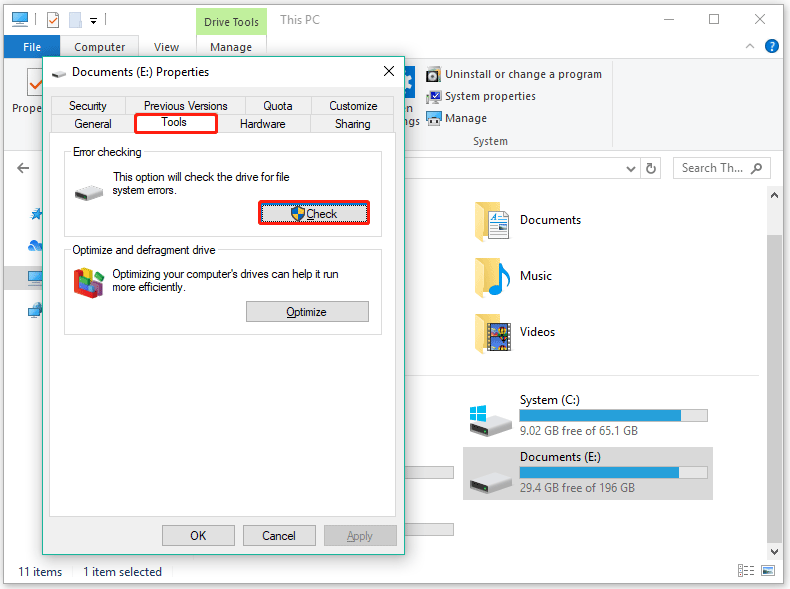Expand the address bar history dropdown

click(630, 169)
